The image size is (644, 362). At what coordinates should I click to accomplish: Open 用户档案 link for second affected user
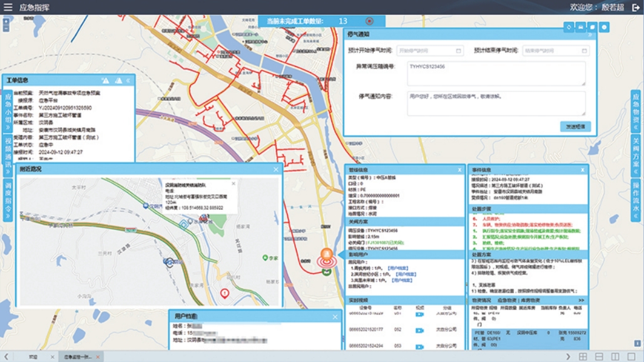(406, 274)
